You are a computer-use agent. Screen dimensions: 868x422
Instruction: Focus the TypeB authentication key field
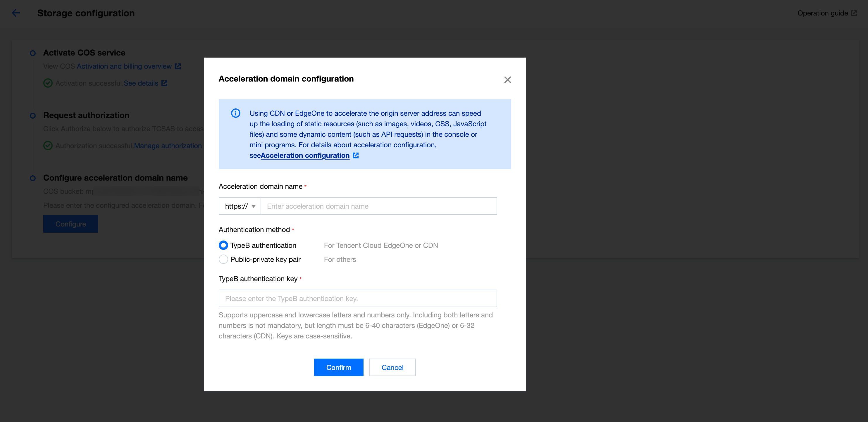point(357,298)
